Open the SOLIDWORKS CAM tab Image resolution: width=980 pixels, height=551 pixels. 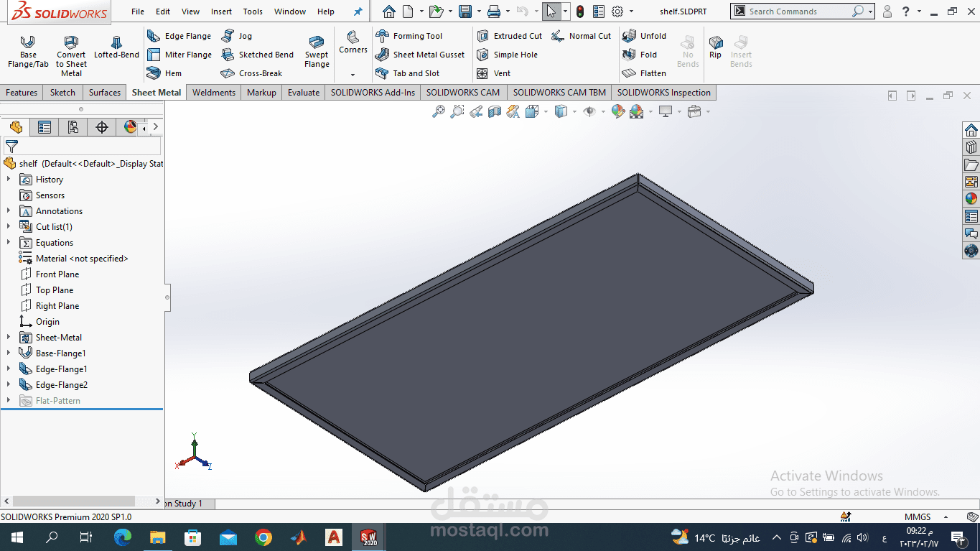point(463,93)
